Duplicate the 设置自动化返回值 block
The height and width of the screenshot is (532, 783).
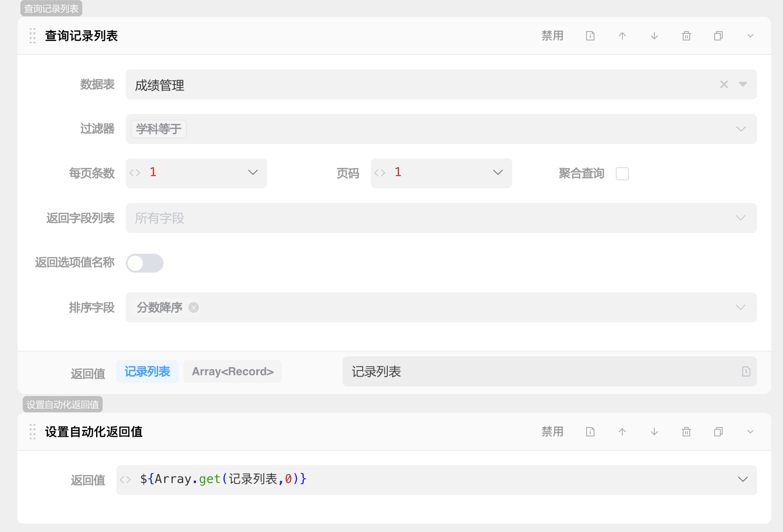click(x=718, y=432)
